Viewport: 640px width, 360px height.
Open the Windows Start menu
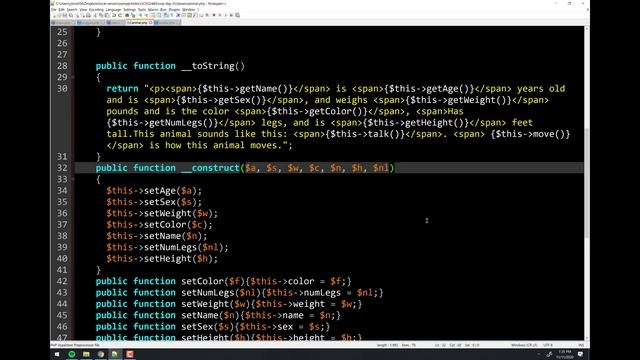tap(57, 354)
